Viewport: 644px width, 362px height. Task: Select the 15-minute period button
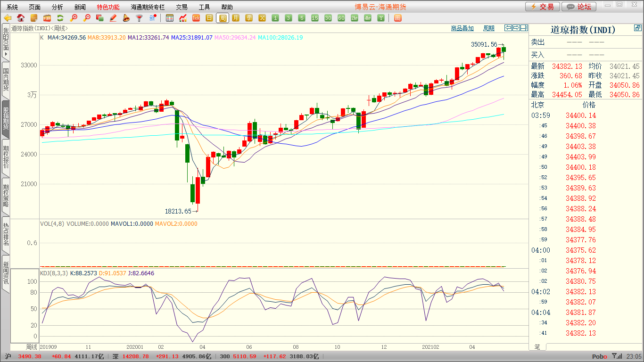click(x=315, y=18)
